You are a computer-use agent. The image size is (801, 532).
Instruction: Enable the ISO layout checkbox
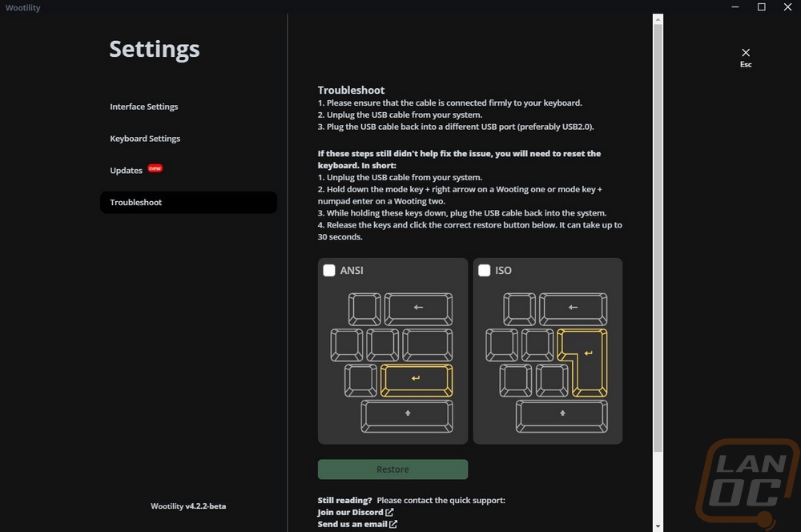click(485, 270)
